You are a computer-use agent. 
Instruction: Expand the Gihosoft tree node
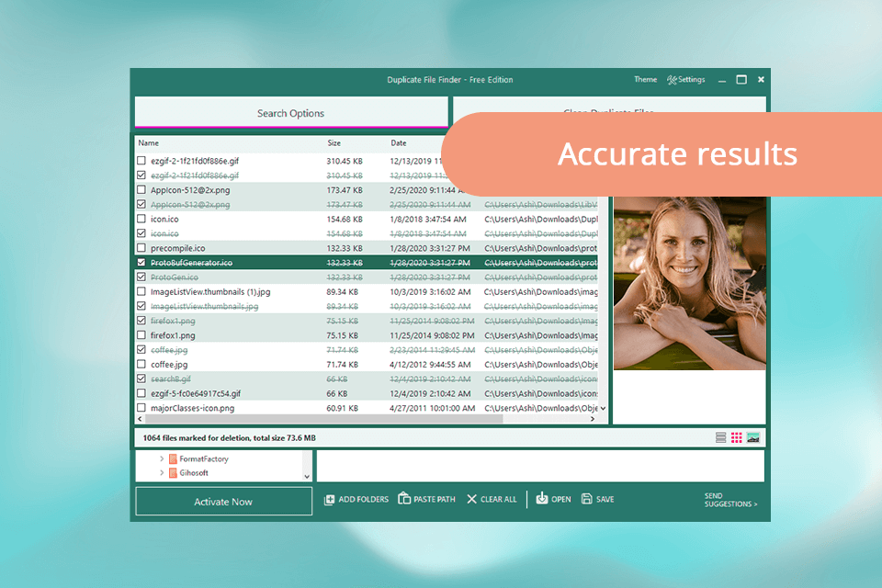[162, 473]
